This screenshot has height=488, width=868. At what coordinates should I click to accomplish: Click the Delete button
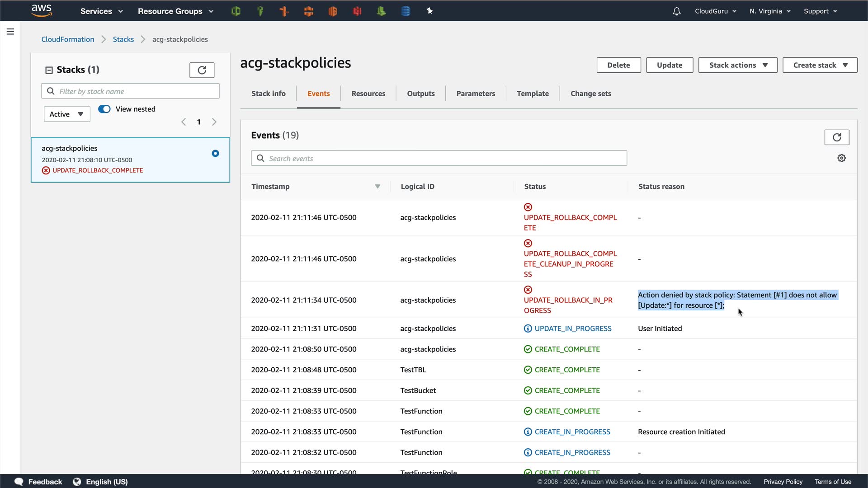click(x=618, y=65)
